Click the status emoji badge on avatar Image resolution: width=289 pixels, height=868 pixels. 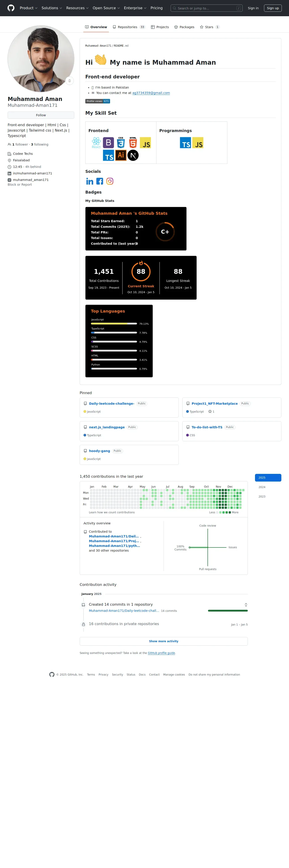coord(69,81)
